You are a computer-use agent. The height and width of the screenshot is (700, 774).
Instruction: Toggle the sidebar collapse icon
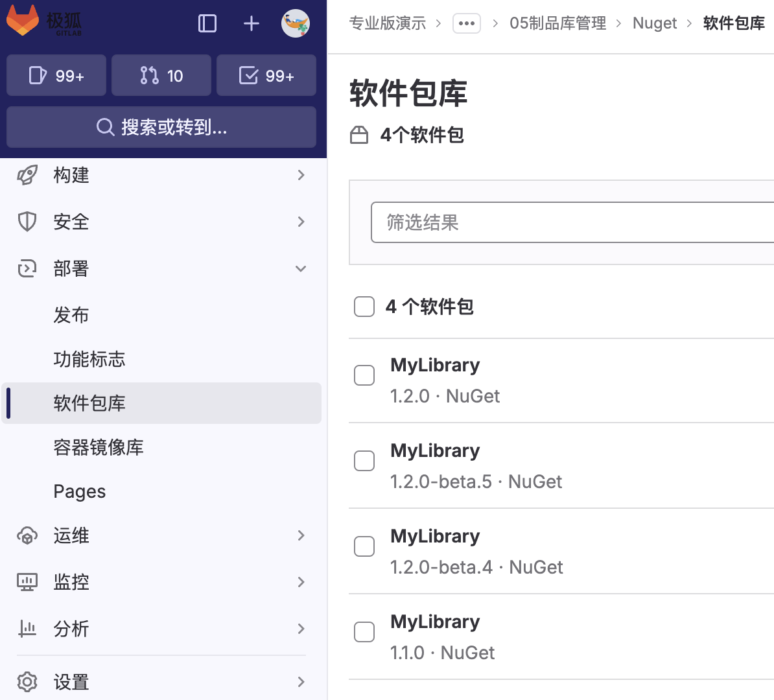point(207,23)
